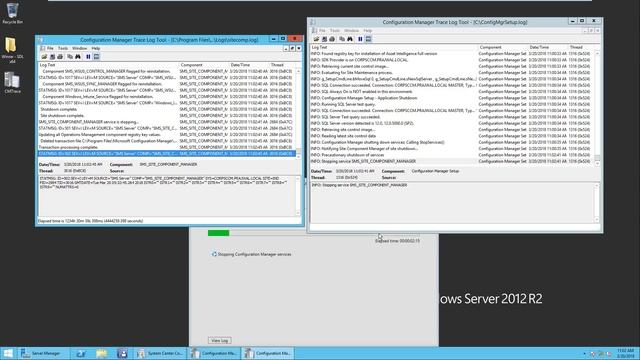Click scroll-up arrow in sitecomp.log list
The height and width of the screenshot is (360, 640).
(298, 71)
